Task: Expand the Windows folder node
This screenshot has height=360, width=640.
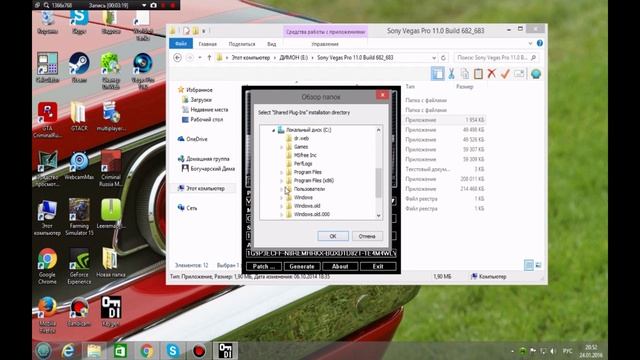Action: coord(281,198)
